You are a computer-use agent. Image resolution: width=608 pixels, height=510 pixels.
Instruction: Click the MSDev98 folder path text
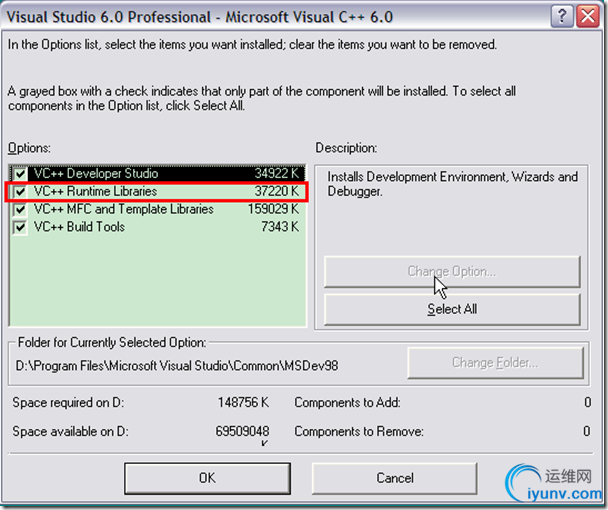(177, 366)
